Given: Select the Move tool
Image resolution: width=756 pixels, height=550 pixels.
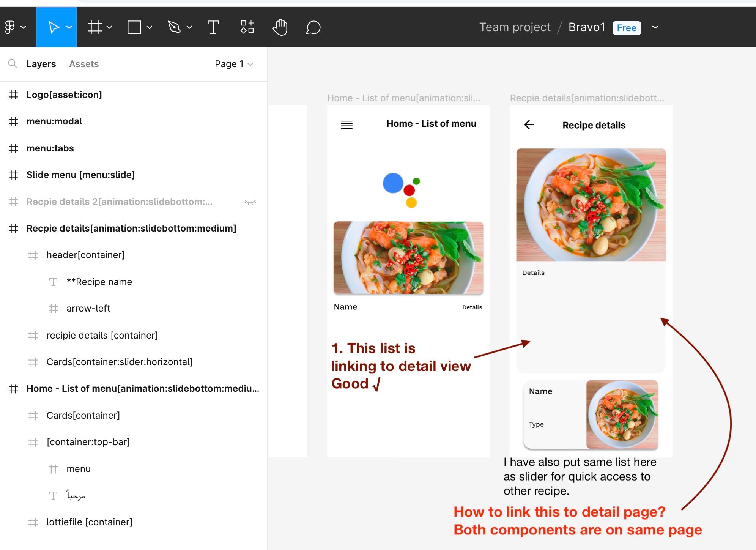Looking at the screenshot, I should 54,27.
